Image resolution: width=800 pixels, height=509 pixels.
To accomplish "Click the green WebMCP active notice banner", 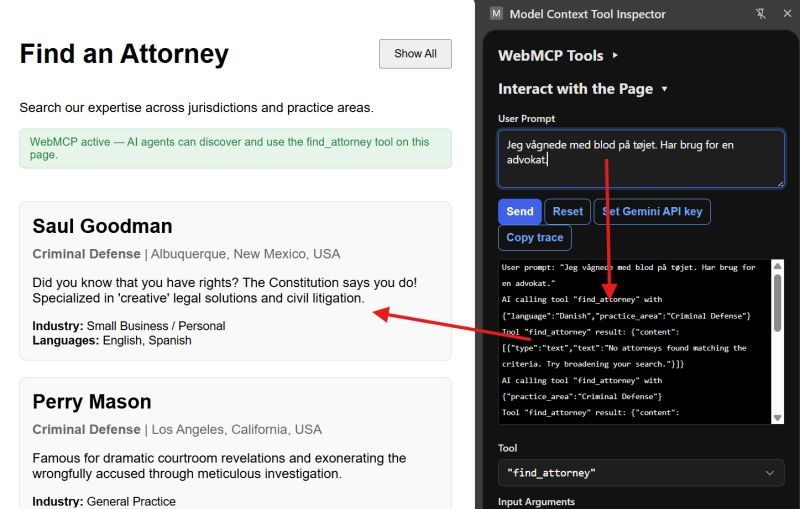I will [235, 148].
